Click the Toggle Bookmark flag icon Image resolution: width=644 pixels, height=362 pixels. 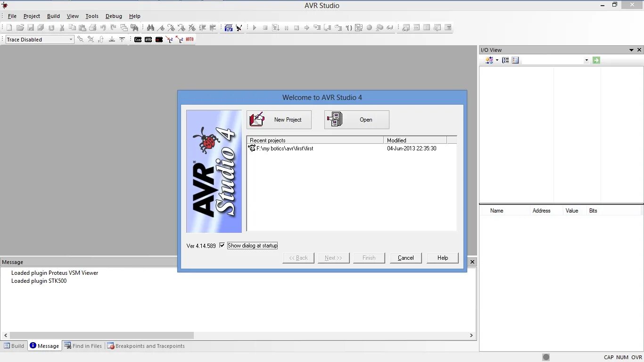[161, 28]
